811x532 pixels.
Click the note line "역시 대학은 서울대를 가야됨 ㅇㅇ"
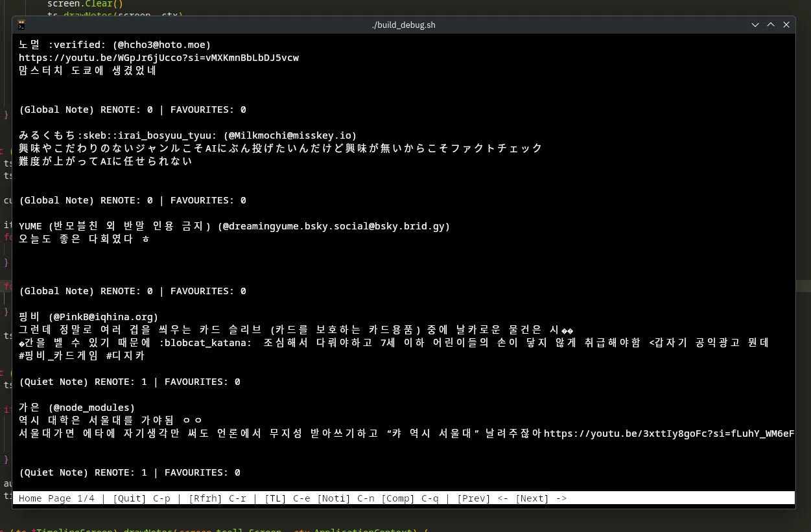click(x=111, y=421)
